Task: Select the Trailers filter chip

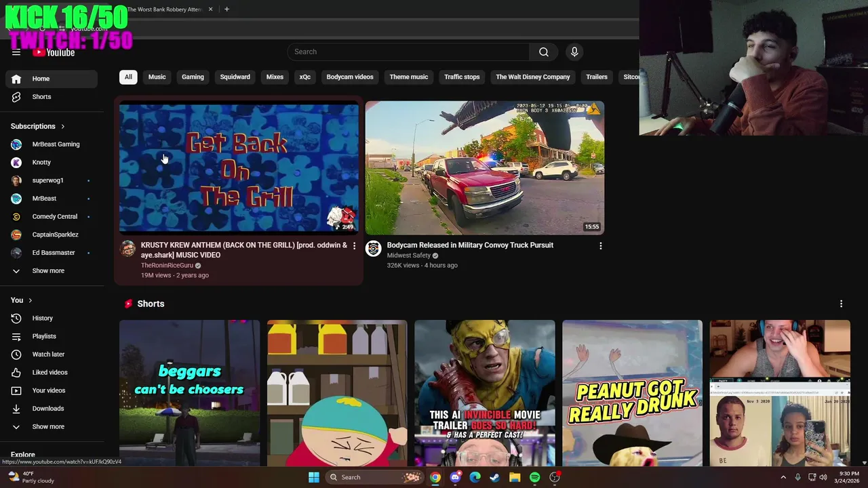Action: coord(597,77)
